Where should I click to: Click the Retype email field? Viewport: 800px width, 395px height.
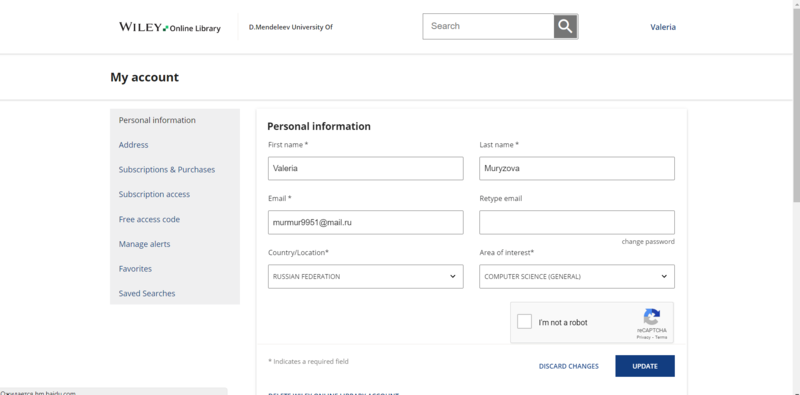577,223
